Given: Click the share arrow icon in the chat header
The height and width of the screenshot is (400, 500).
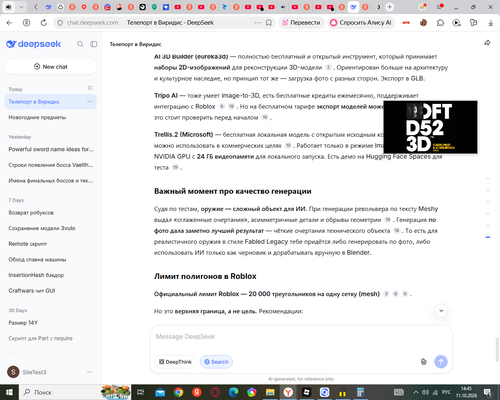Looking at the screenshot, I should coord(487,43).
